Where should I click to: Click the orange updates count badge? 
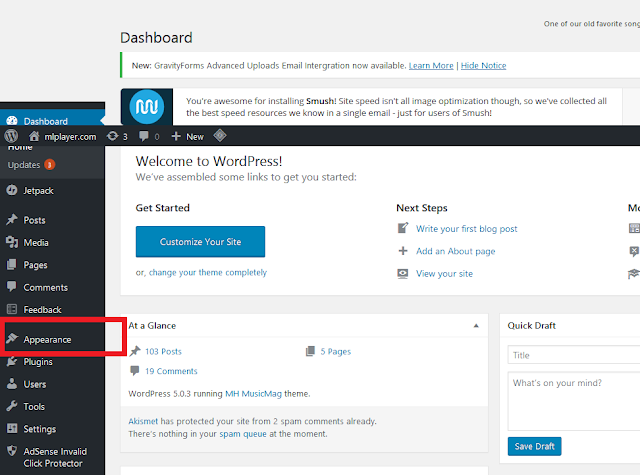[x=49, y=164]
